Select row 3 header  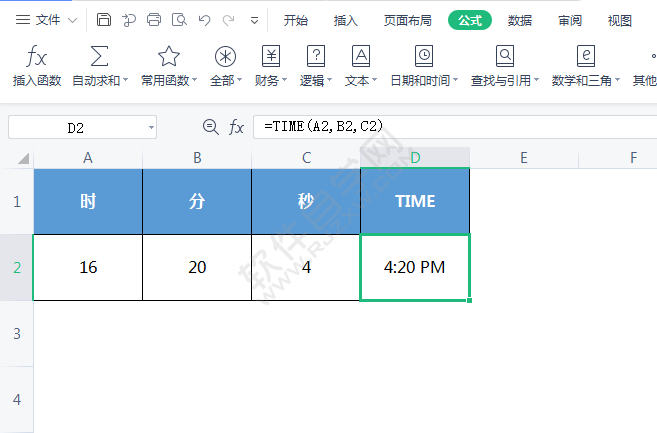point(17,334)
